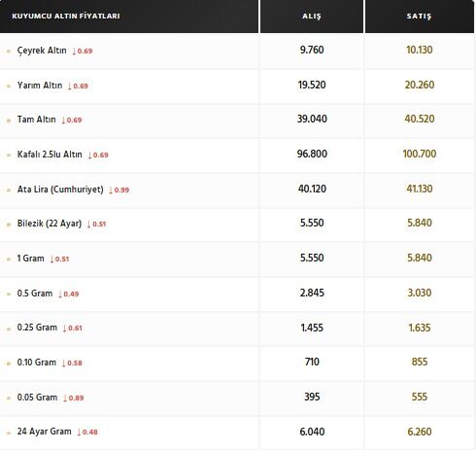Open Kafalı 2.5lu Altın details
Screen dimensions: 476x450
pyautogui.click(x=50, y=155)
